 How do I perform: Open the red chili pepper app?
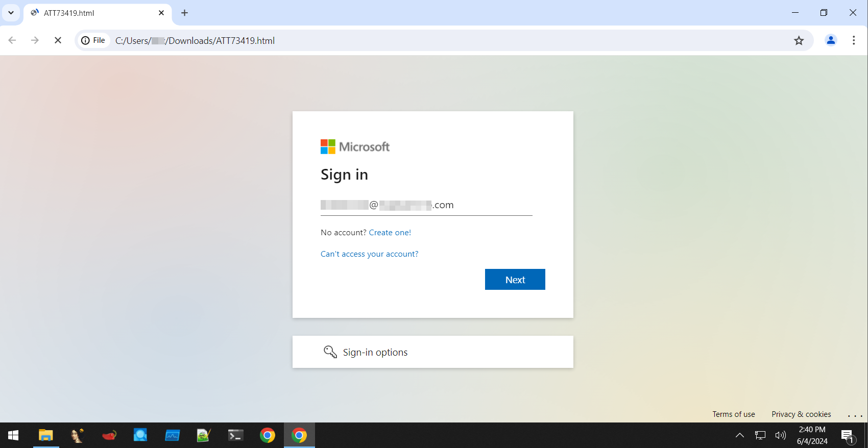[109, 435]
